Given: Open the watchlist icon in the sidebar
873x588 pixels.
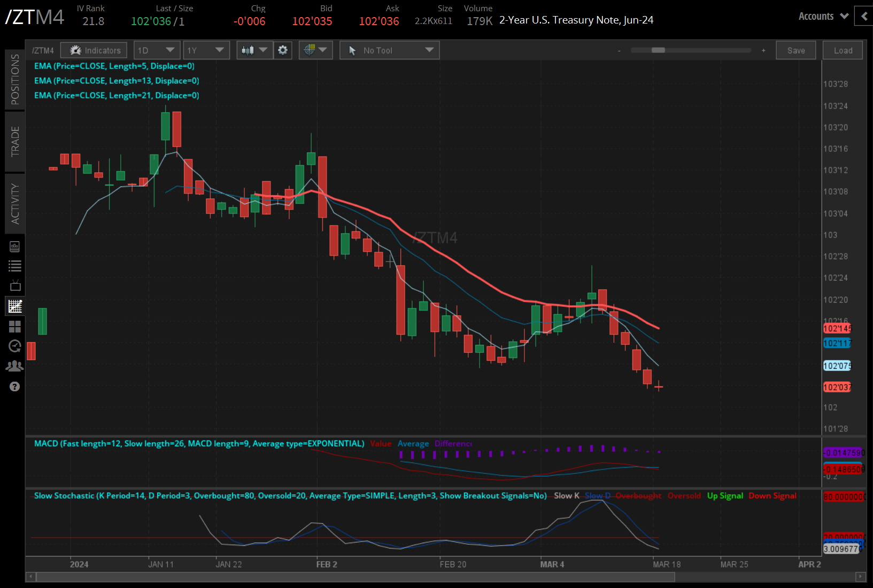Looking at the screenshot, I should (x=15, y=266).
